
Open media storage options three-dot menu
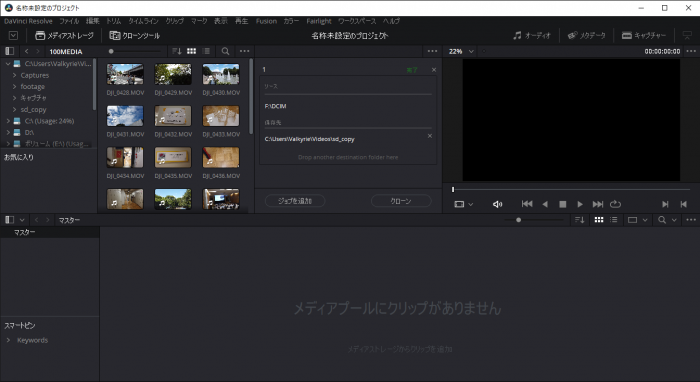click(245, 51)
